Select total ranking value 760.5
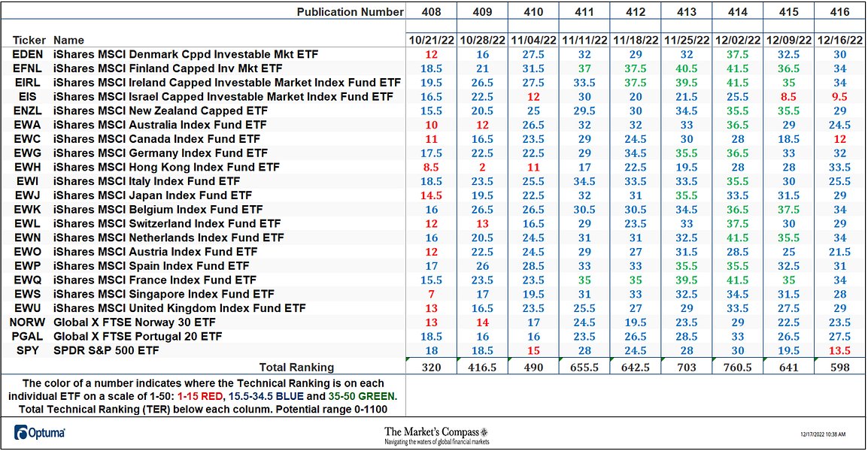The height and width of the screenshot is (451, 868). coord(738,368)
